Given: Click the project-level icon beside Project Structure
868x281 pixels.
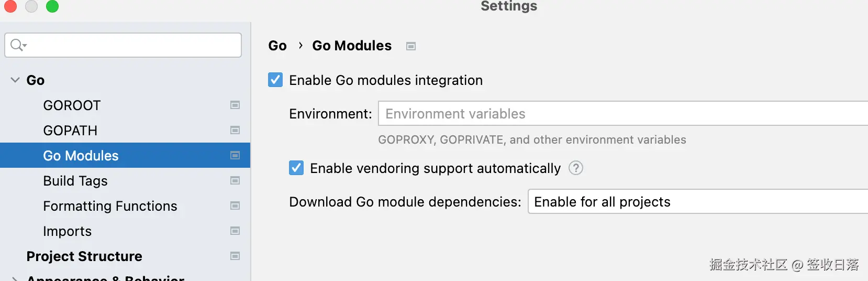Looking at the screenshot, I should 235,256.
